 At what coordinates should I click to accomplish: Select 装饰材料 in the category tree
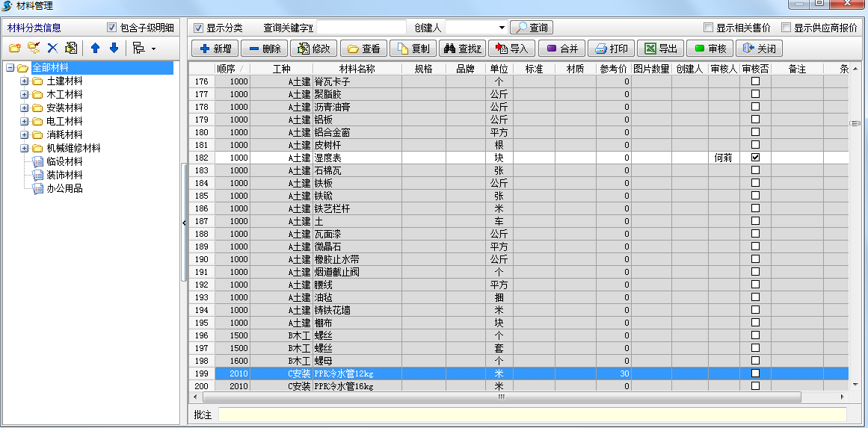tap(64, 176)
